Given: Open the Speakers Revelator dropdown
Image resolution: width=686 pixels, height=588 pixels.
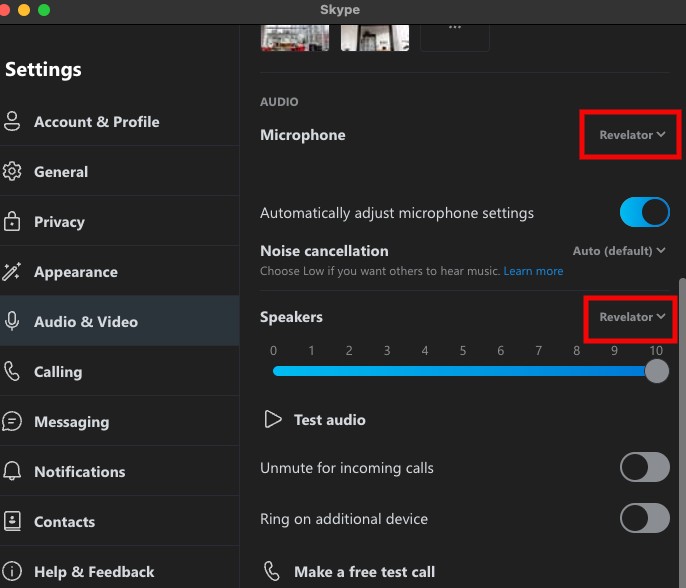Looking at the screenshot, I should tap(632, 317).
